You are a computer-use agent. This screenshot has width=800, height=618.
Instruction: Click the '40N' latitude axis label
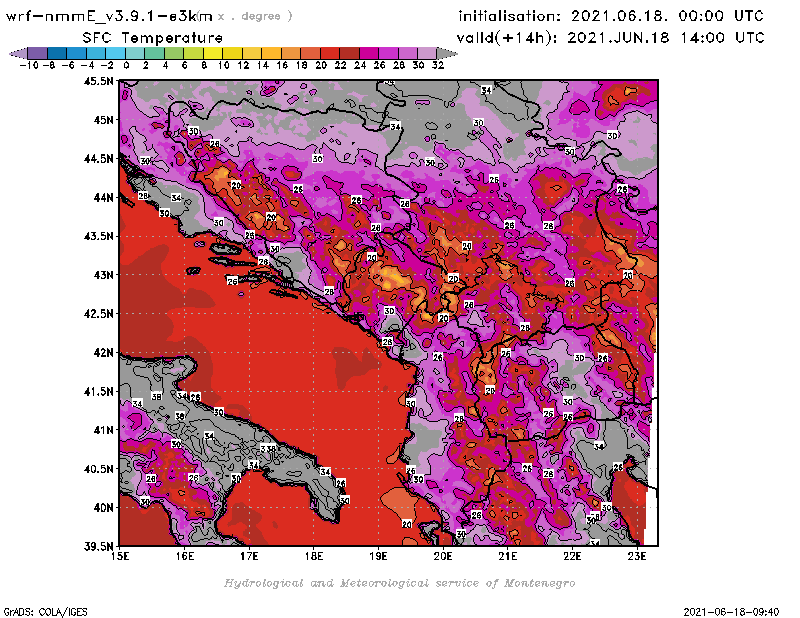coord(103,508)
